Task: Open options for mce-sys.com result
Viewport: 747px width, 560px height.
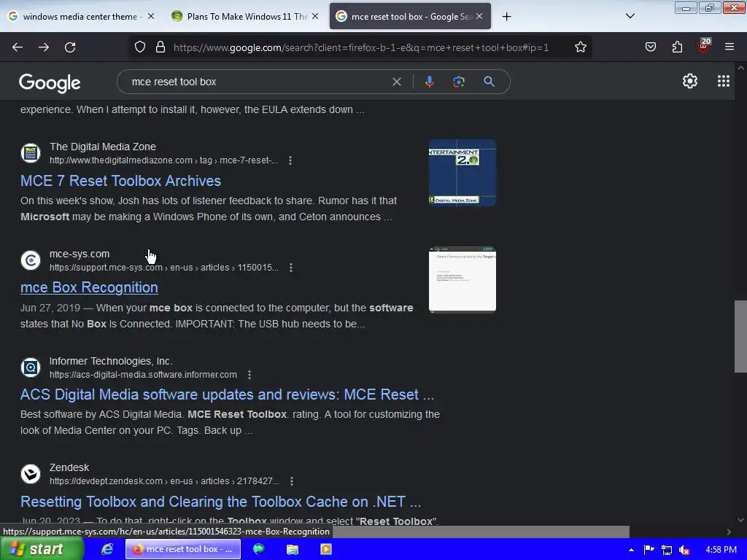Action: (x=291, y=268)
